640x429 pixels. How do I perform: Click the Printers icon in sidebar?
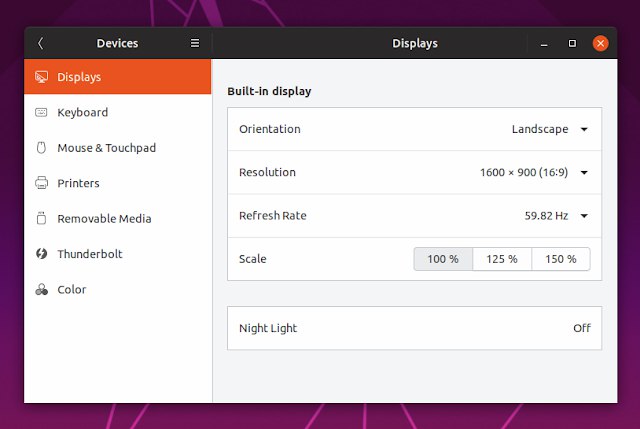pyautogui.click(x=41, y=183)
